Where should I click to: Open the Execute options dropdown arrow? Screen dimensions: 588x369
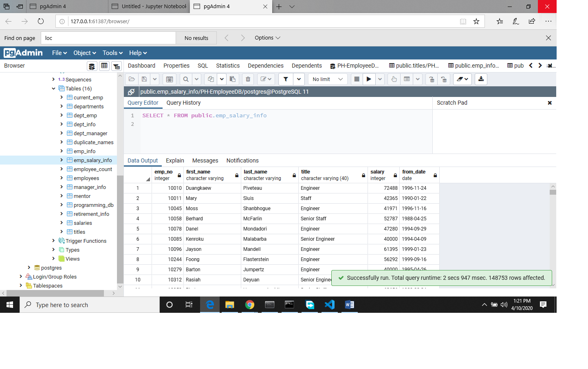[380, 79]
